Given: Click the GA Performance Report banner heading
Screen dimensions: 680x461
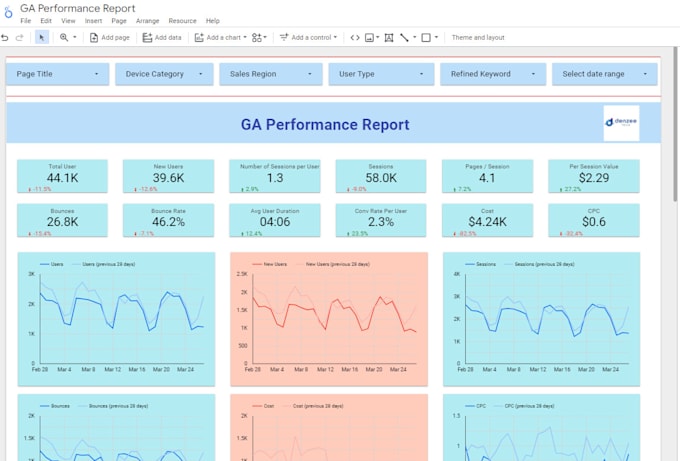Looking at the screenshot, I should tap(325, 124).
